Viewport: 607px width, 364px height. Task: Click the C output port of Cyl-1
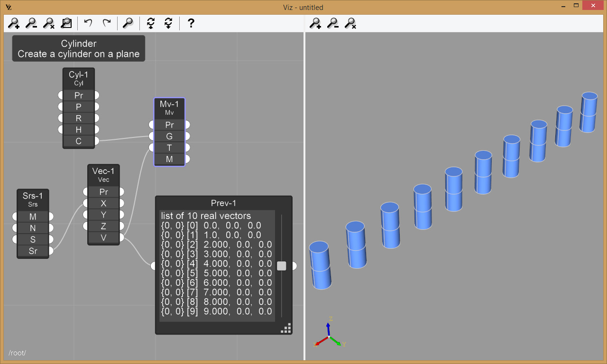coord(97,141)
